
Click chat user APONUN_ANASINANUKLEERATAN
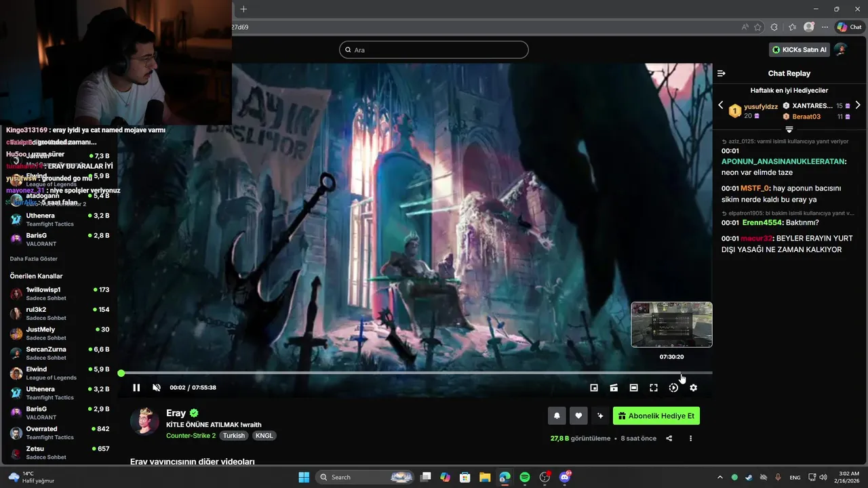[x=783, y=161]
